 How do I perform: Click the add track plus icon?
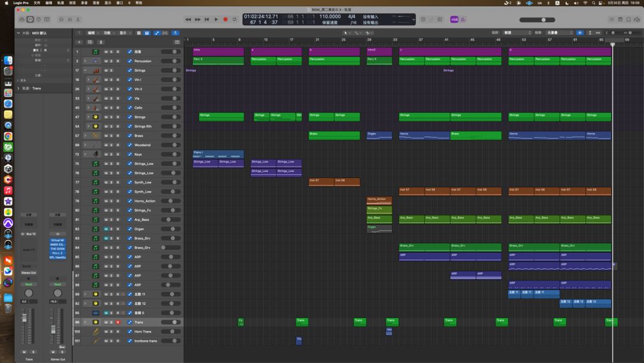click(79, 42)
